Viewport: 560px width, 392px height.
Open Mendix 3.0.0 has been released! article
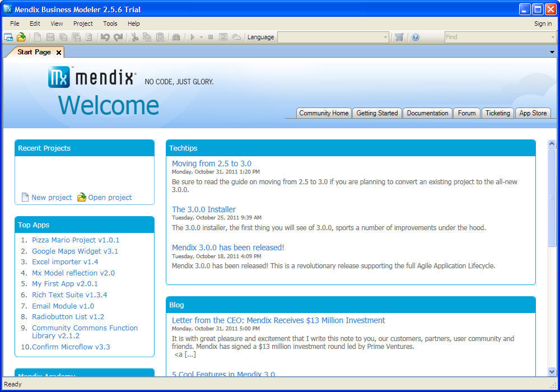pyautogui.click(x=228, y=248)
